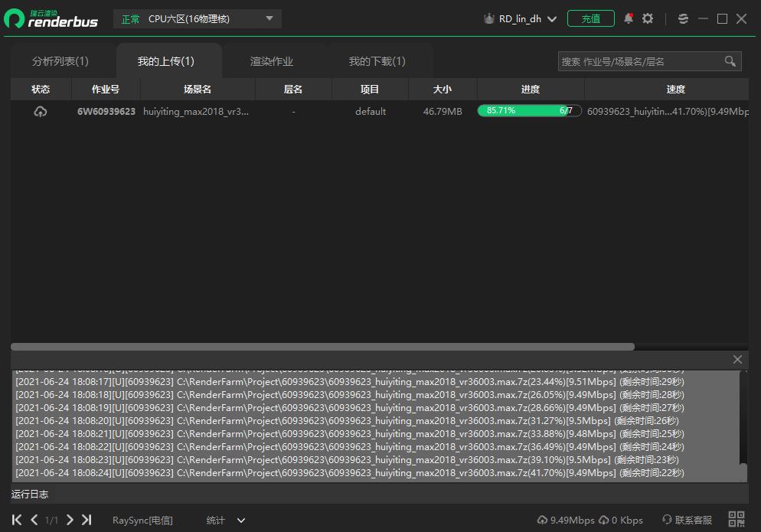Close the log panel with the X

(x=737, y=359)
